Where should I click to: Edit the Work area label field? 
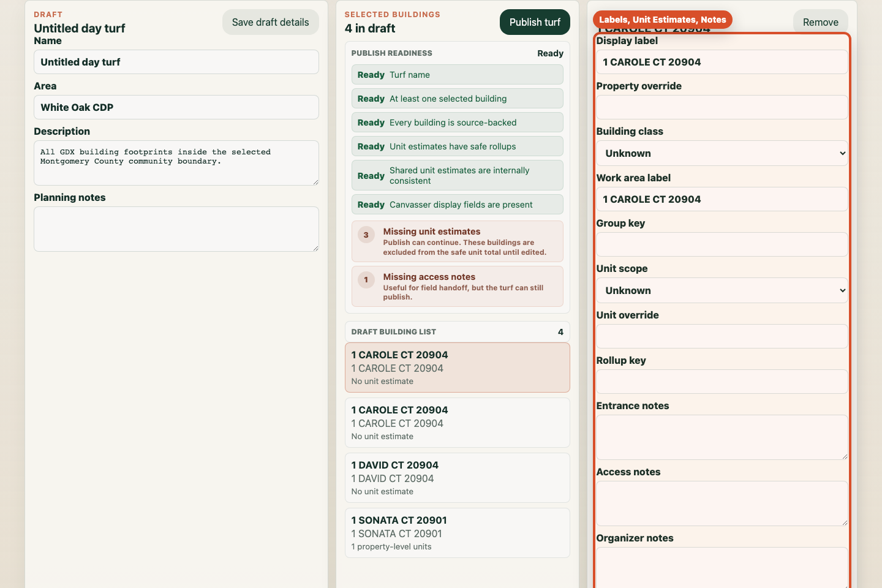722,199
